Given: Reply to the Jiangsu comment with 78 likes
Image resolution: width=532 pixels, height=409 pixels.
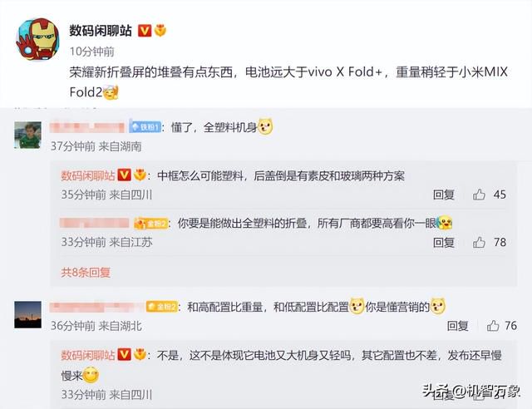Looking at the screenshot, I should 443,242.
